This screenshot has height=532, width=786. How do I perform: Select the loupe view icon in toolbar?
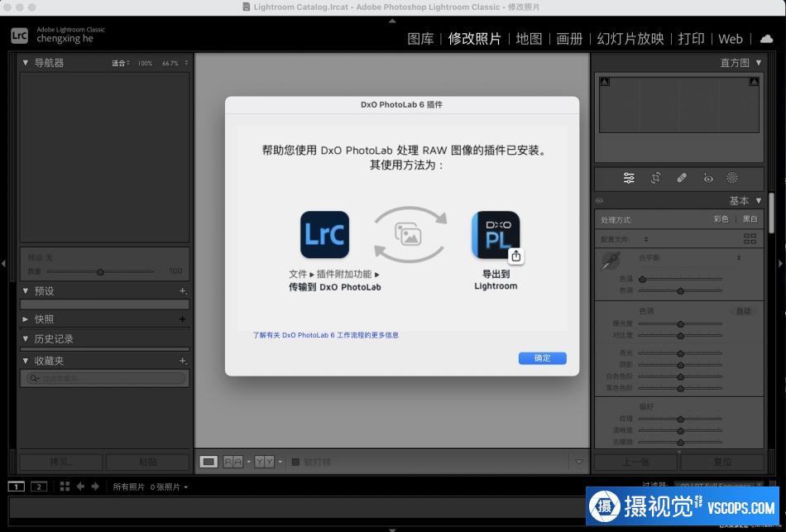pyautogui.click(x=208, y=462)
